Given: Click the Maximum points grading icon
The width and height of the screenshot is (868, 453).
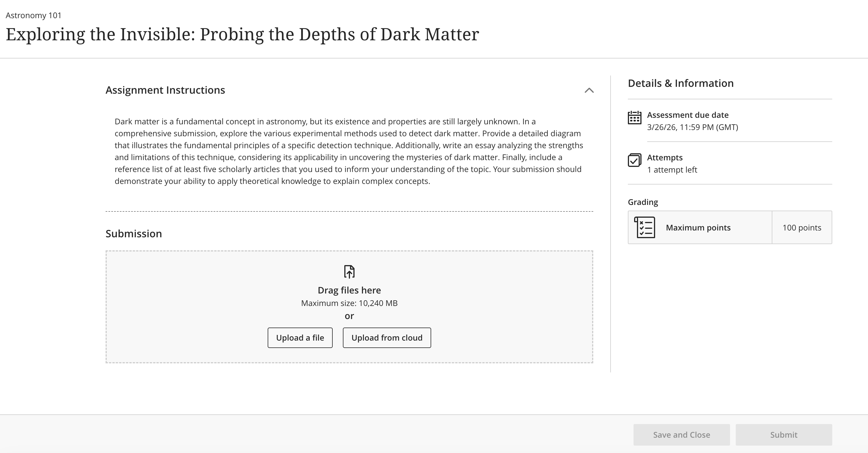Looking at the screenshot, I should point(645,228).
